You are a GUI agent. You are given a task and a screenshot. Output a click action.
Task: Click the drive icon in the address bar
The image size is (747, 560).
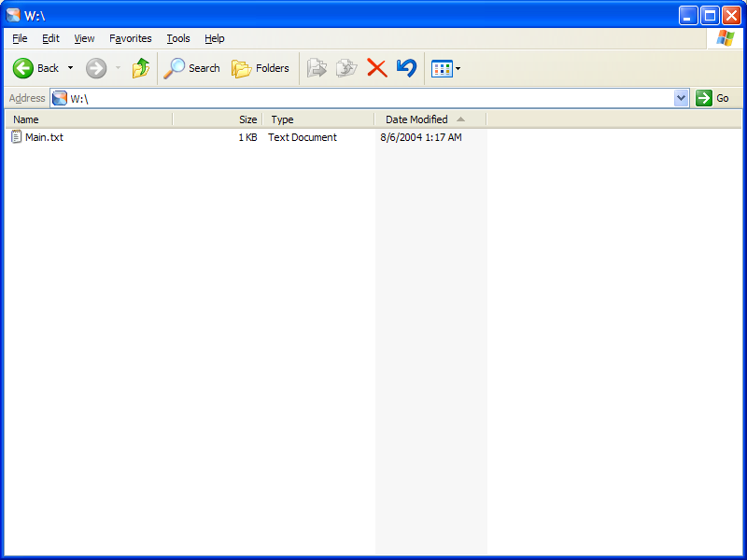click(x=60, y=98)
